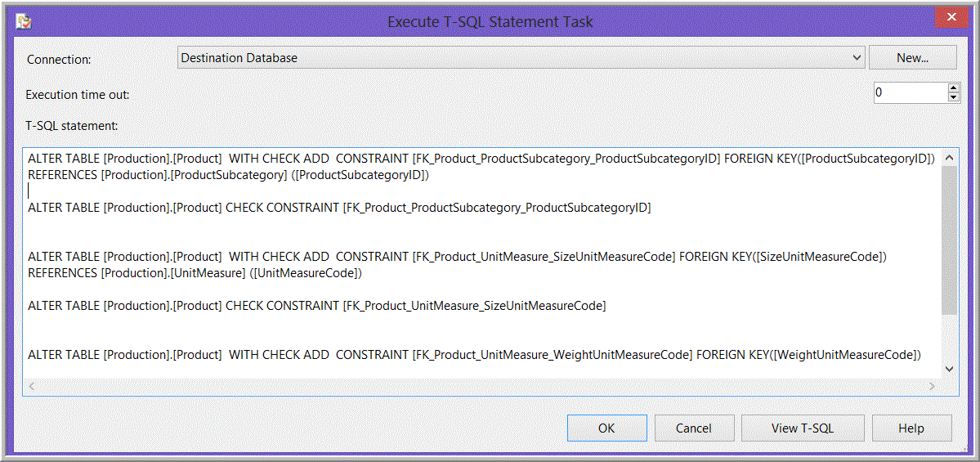Screen dimensions: 980x462
Task: Click the New... connection button
Action: (912, 58)
